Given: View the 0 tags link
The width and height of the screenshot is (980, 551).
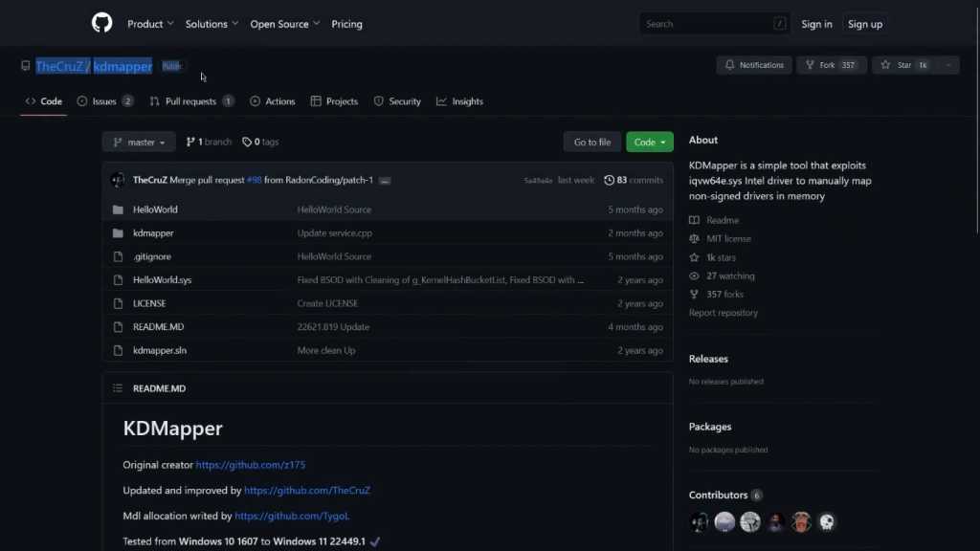Looking at the screenshot, I should pos(260,142).
